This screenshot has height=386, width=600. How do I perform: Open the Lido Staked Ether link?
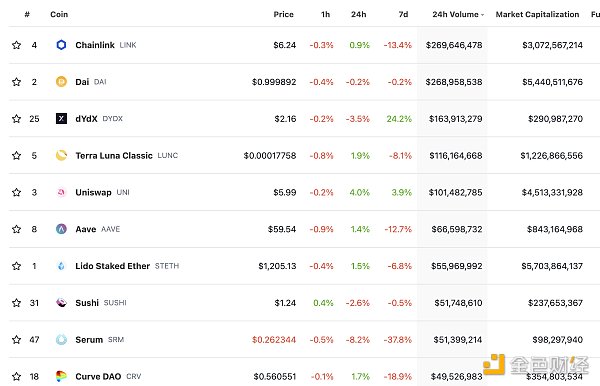[112, 266]
